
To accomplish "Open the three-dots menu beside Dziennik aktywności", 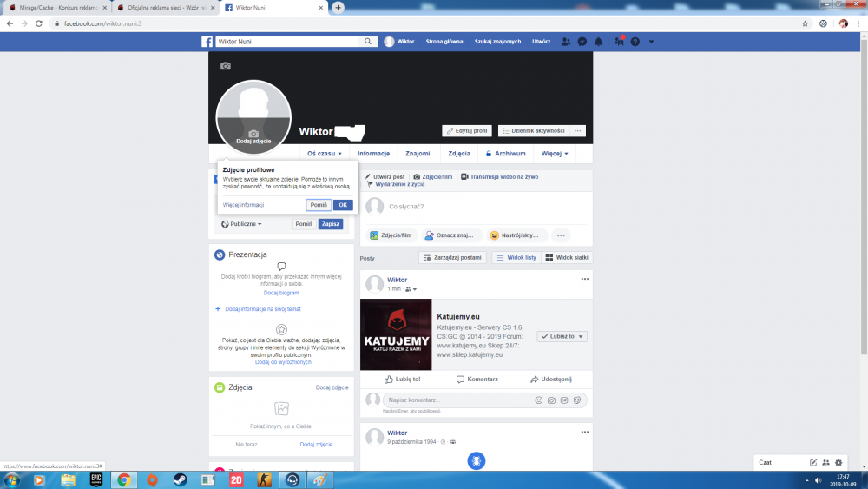I will [x=577, y=130].
